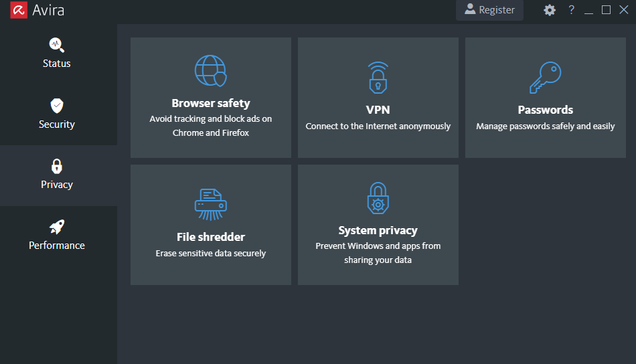Screen dimensions: 636x364
Task: Click the Performance rocket icon
Action: tap(57, 227)
